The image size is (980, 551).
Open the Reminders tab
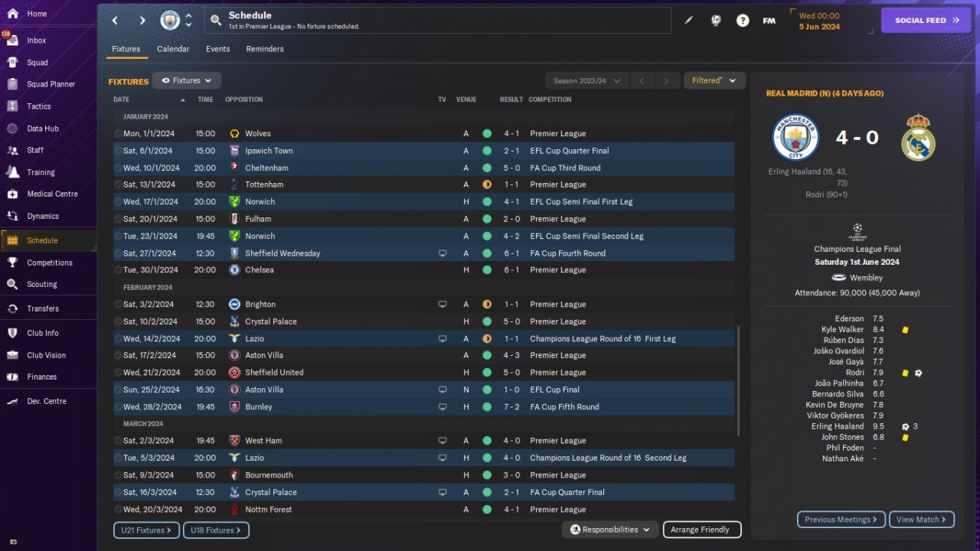[x=265, y=49]
